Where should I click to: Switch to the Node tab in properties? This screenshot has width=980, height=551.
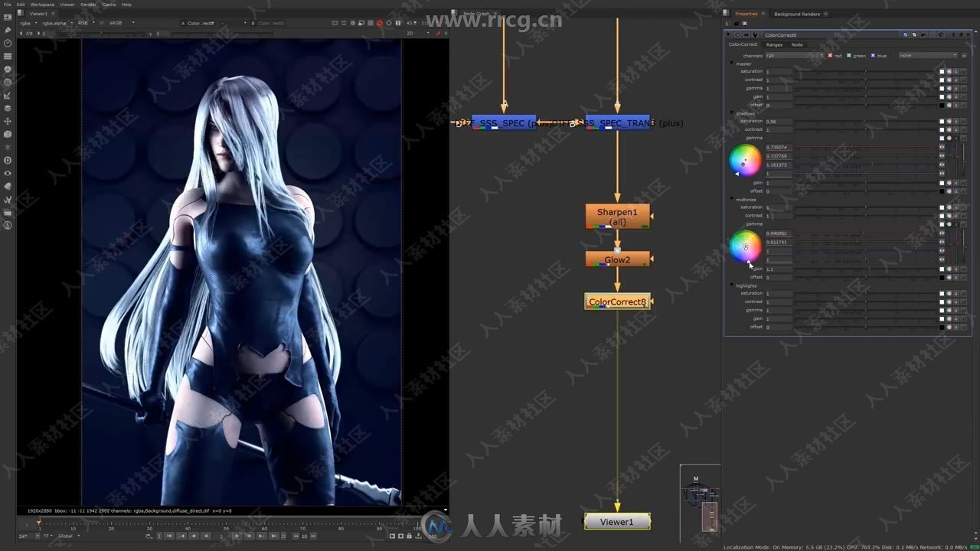pyautogui.click(x=797, y=44)
